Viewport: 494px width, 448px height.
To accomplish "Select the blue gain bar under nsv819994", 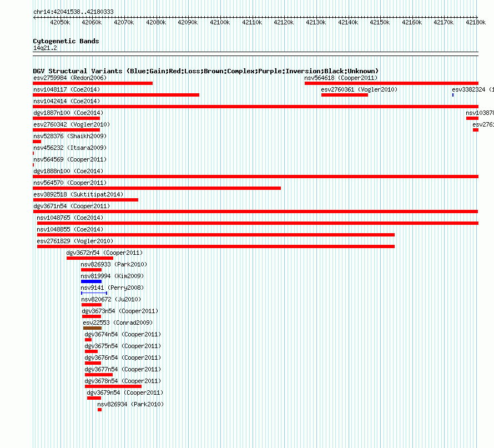I will click(92, 281).
